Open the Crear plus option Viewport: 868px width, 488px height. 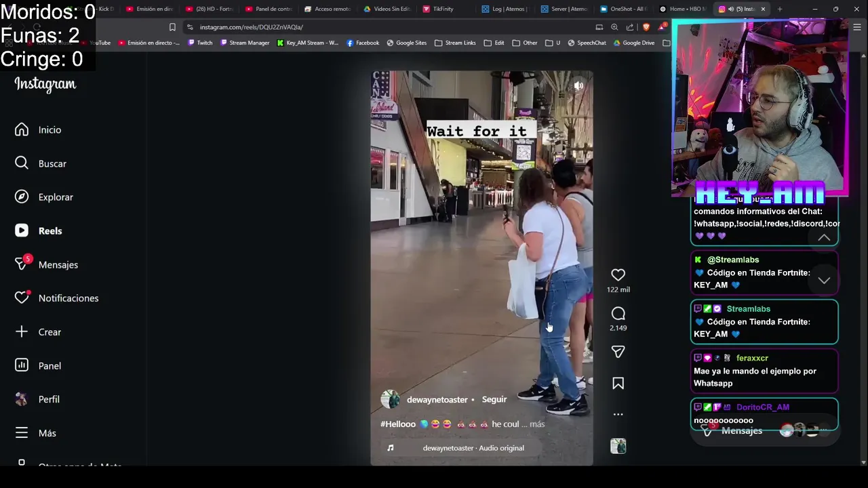coord(38,332)
